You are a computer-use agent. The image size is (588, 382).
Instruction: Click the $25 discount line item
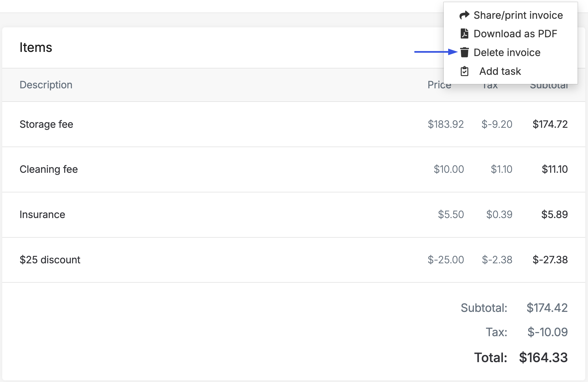pyautogui.click(x=50, y=260)
